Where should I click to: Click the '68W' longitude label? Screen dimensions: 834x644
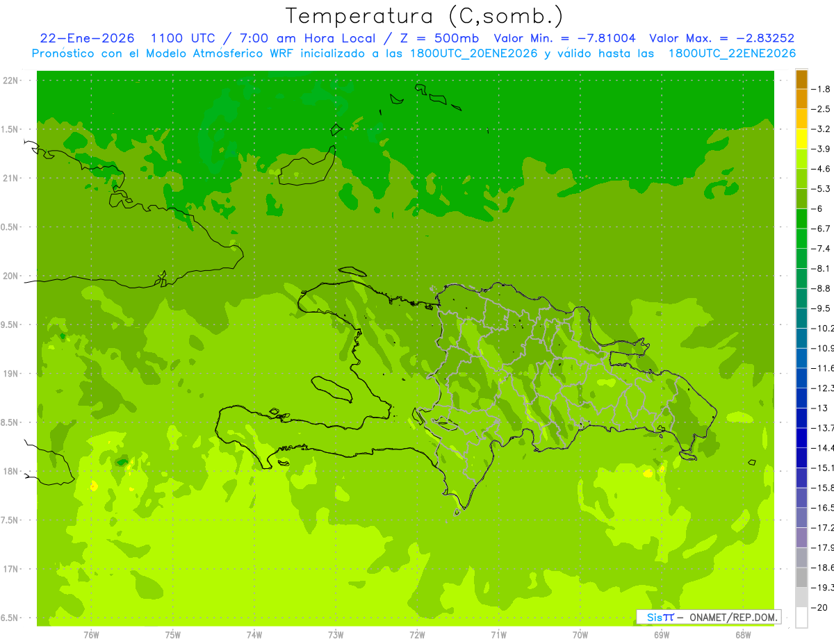[x=743, y=634]
